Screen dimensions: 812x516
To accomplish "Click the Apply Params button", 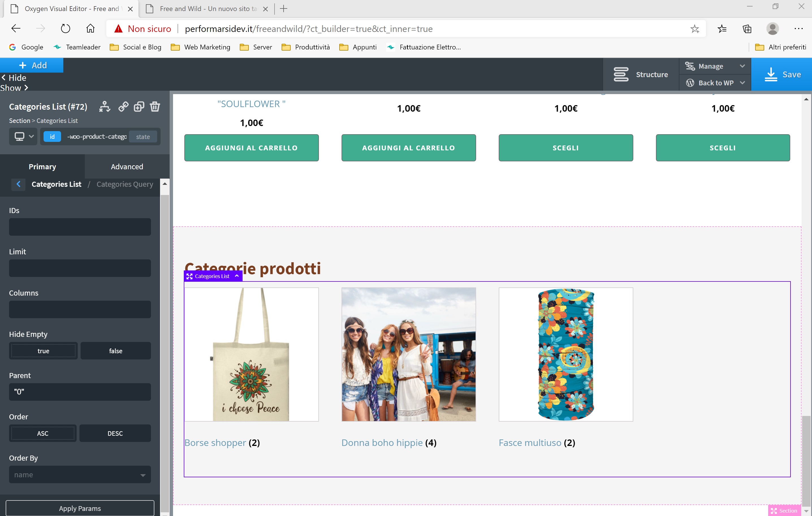I will pos(79,508).
